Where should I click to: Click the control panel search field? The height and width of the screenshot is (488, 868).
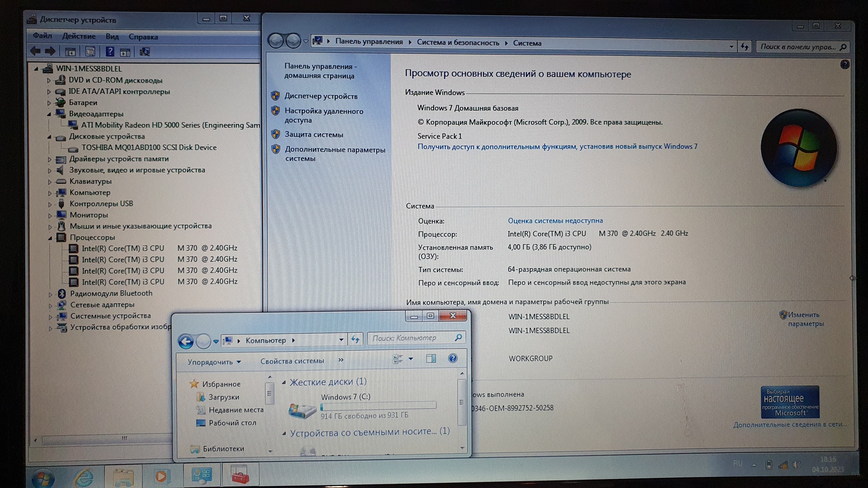pos(798,47)
